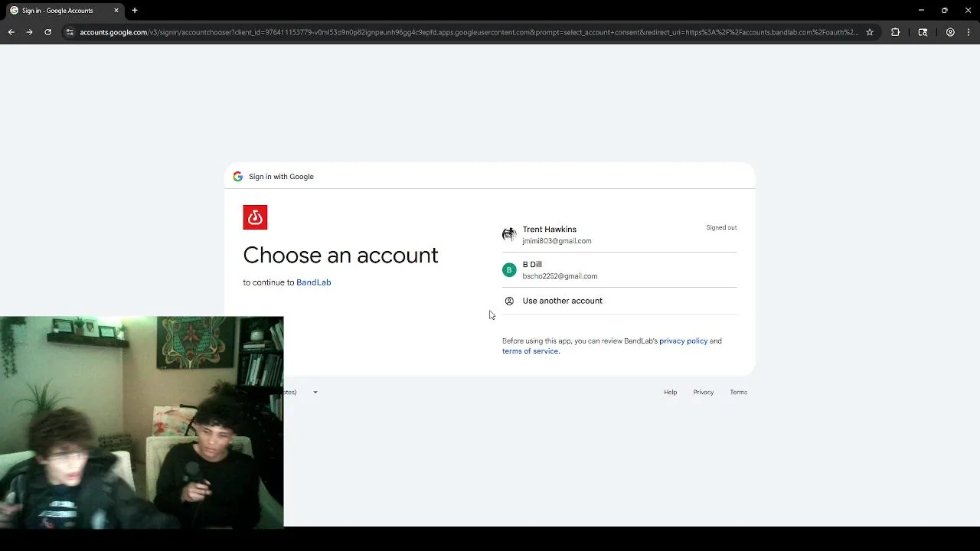This screenshot has width=980, height=551.
Task: Open a new tab with plus icon
Action: click(135, 11)
